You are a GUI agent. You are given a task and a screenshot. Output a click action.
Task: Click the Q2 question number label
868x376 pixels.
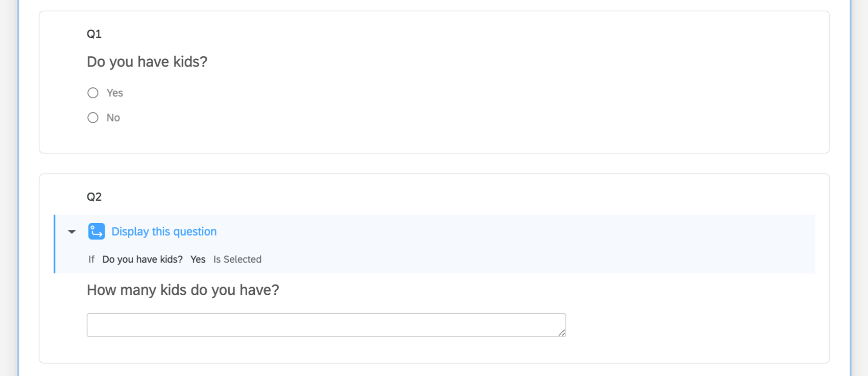(94, 197)
